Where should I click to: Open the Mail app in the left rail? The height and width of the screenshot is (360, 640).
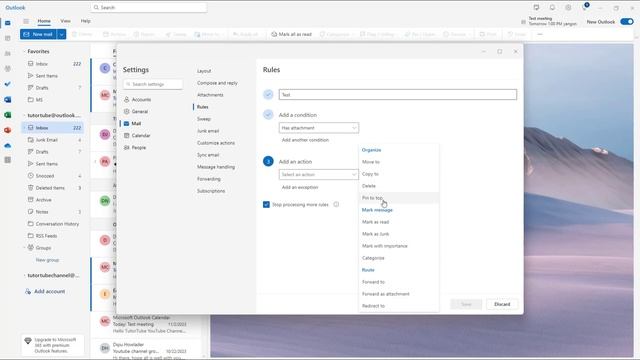(x=8, y=23)
